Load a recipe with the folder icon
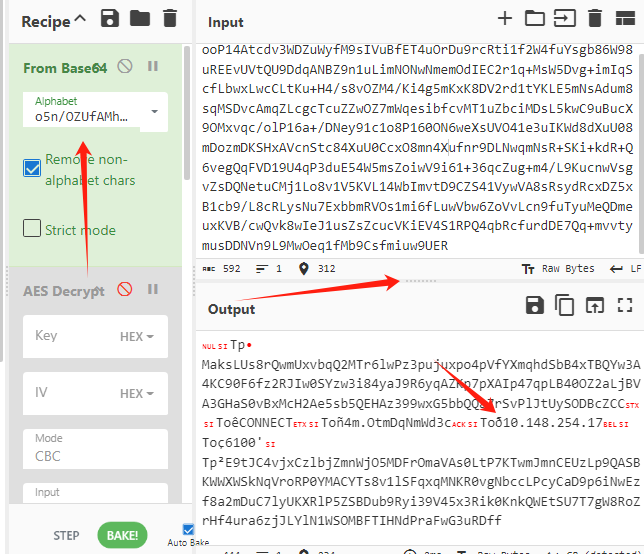The height and width of the screenshot is (554, 644). tap(140, 18)
